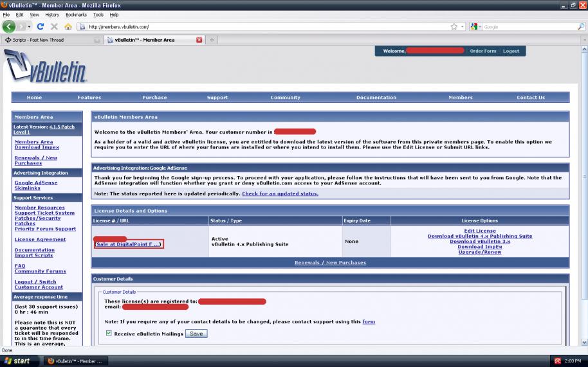Click the vBulletin logo
This screenshot has height=367, width=588.
click(46, 66)
